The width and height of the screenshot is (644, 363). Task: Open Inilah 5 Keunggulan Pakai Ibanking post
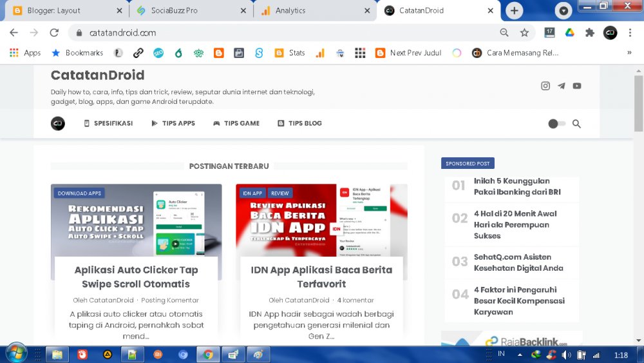(517, 186)
